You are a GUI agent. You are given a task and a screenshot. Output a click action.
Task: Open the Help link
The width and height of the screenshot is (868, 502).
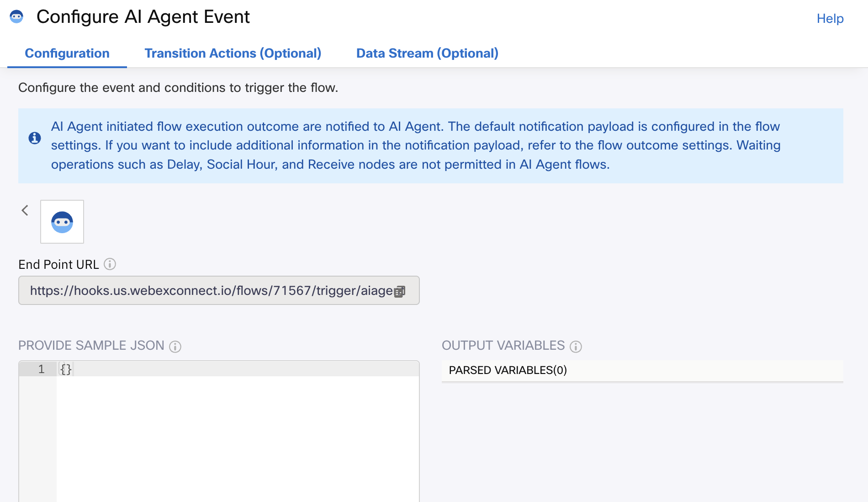point(830,18)
